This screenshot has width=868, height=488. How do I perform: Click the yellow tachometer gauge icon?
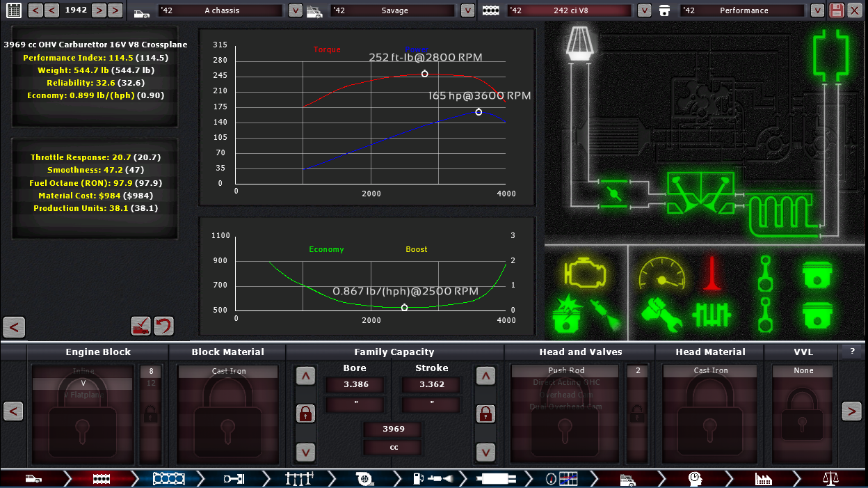661,273
